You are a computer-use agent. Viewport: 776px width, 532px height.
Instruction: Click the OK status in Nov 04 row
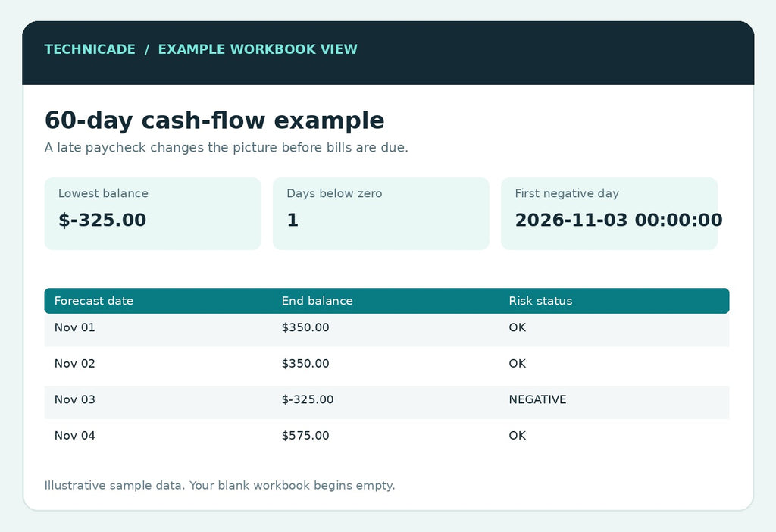pyautogui.click(x=517, y=436)
